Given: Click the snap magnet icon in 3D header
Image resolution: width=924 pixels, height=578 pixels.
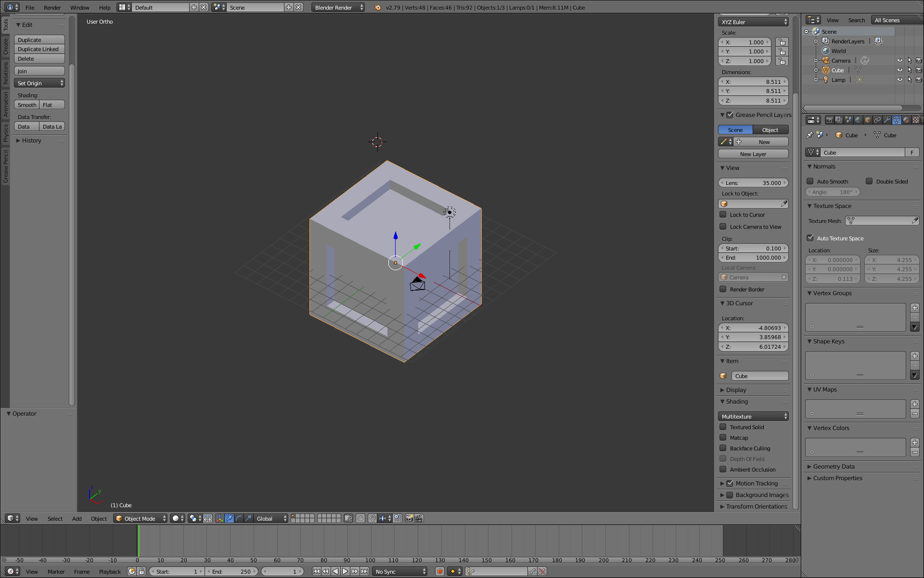Looking at the screenshot, I should pyautogui.click(x=372, y=518).
